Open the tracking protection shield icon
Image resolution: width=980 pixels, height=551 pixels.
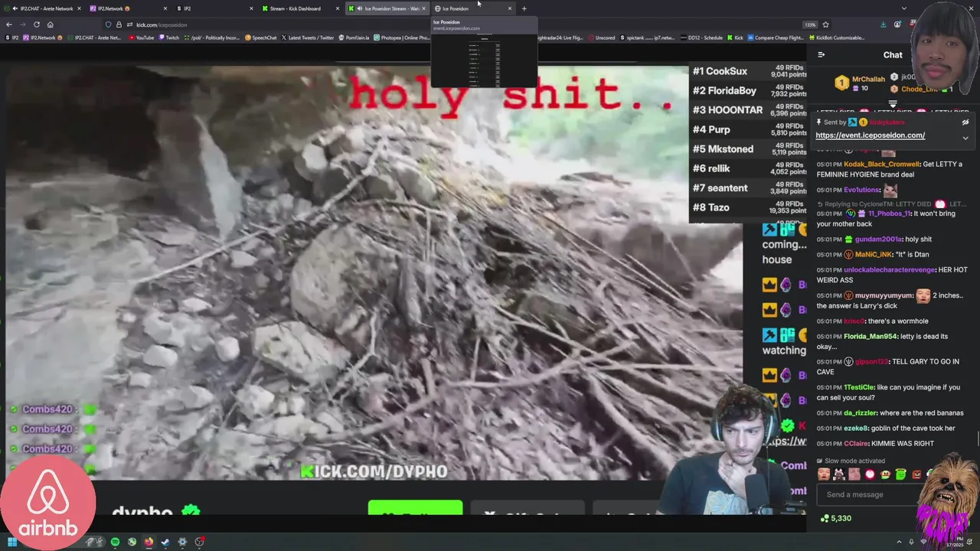coord(108,24)
